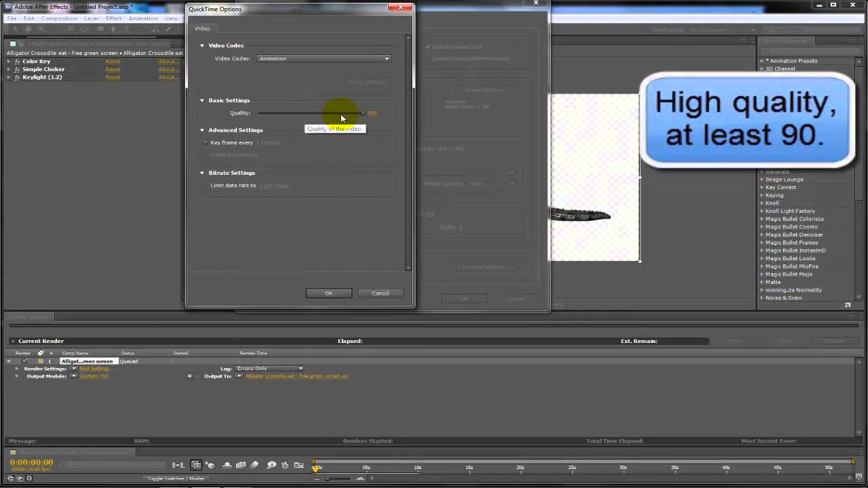Click the timeline zoom slider under the ruler

(339, 479)
